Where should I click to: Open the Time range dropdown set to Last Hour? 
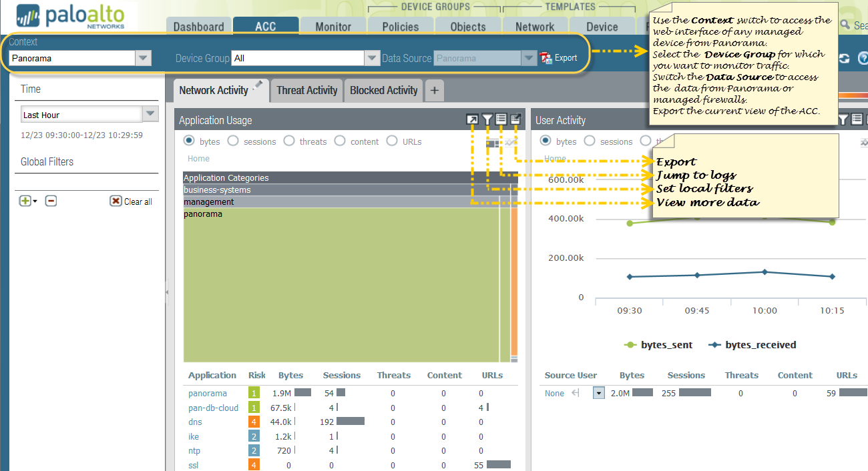click(x=150, y=115)
